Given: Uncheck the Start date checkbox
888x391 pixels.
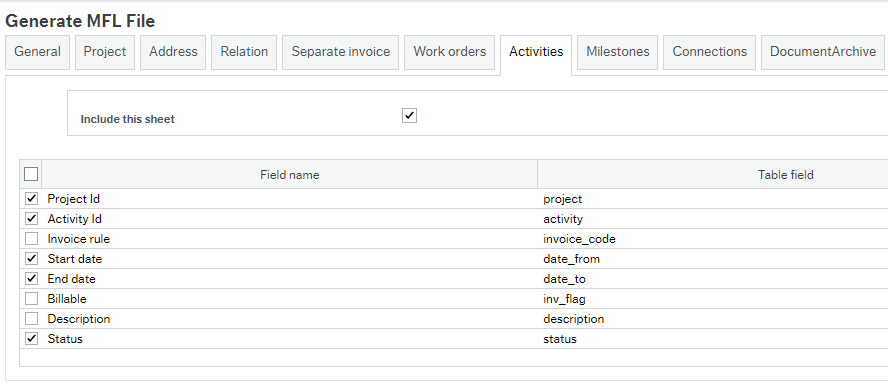Looking at the screenshot, I should 32,259.
